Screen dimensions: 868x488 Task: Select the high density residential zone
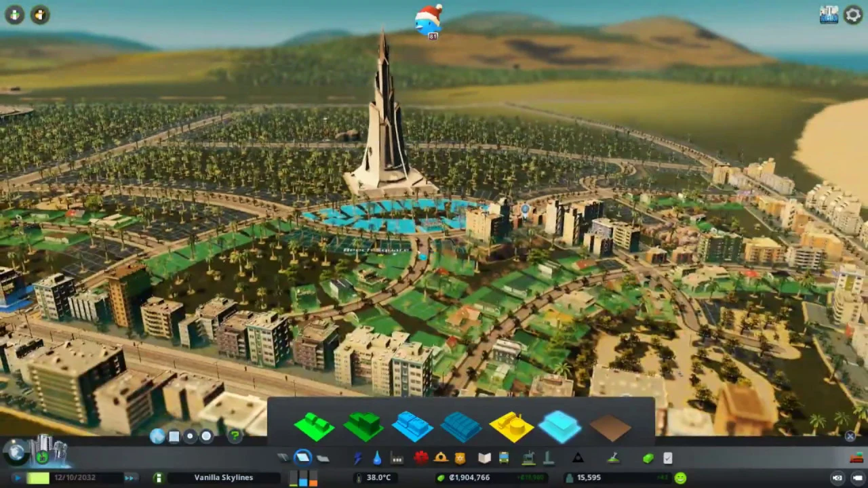coord(364,426)
